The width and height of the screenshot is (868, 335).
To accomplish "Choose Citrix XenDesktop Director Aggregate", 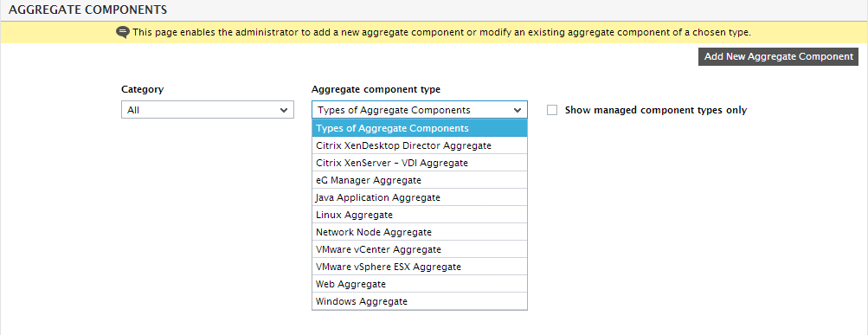I will tap(420, 145).
